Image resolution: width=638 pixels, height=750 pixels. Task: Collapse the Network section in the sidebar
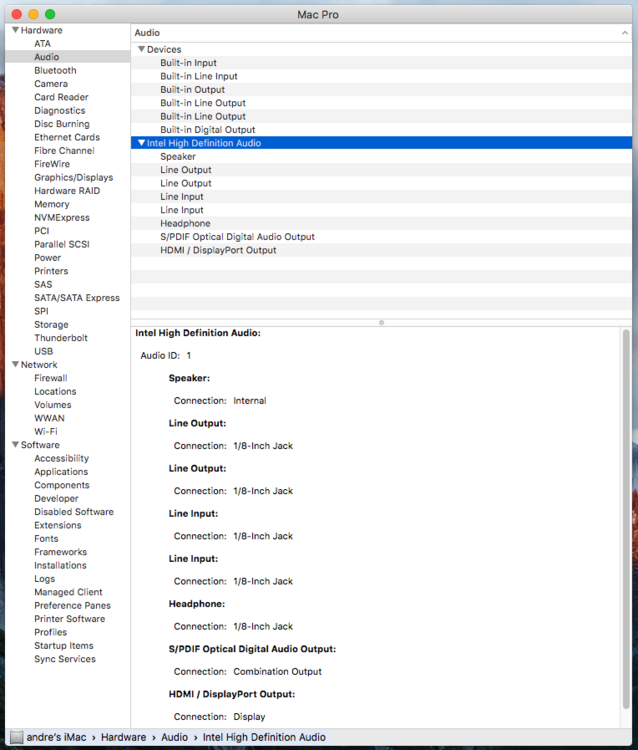[x=14, y=365]
